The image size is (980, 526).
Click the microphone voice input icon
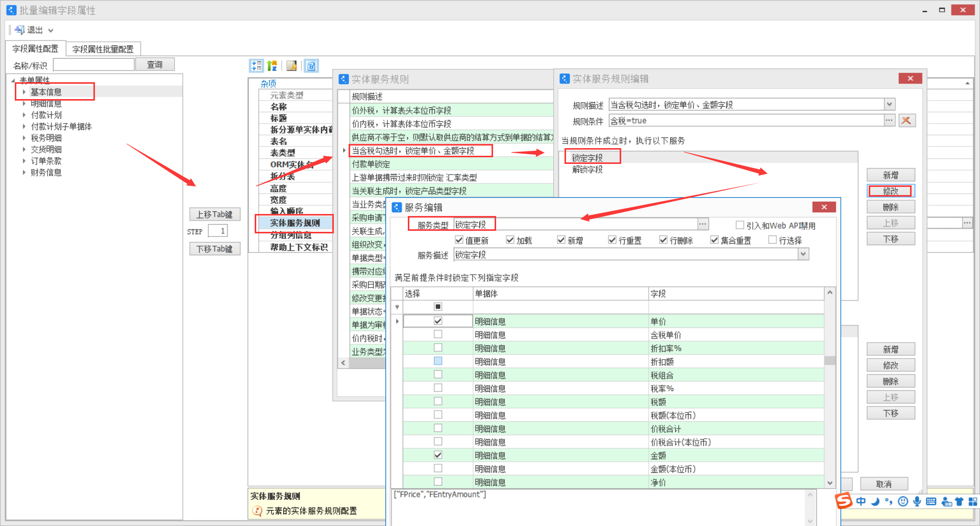tap(917, 501)
